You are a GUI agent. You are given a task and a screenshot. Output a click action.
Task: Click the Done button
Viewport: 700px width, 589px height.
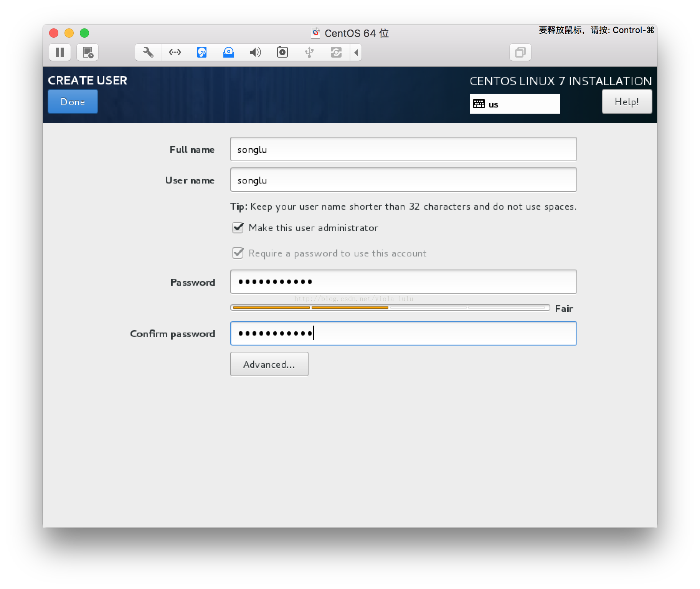click(73, 102)
